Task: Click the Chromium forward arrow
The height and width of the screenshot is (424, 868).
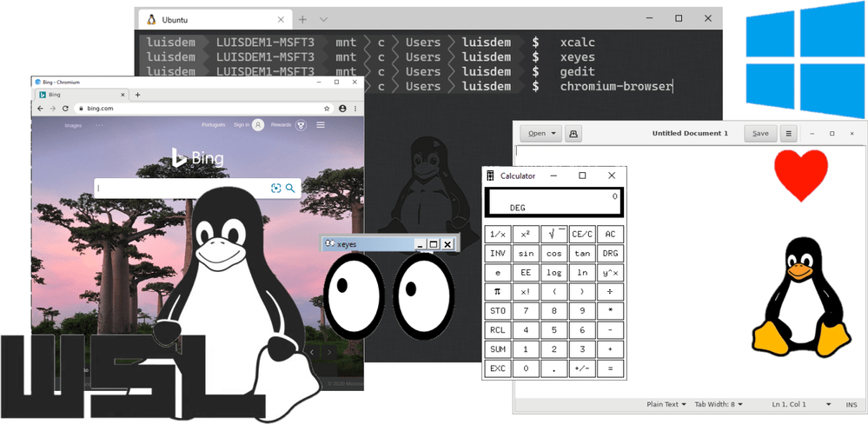Action: pyautogui.click(x=53, y=109)
